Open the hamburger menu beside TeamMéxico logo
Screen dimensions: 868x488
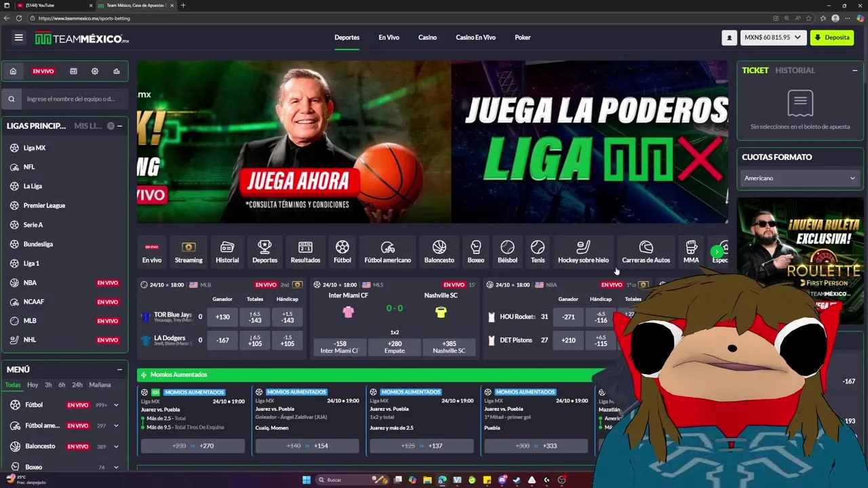pyautogui.click(x=18, y=38)
